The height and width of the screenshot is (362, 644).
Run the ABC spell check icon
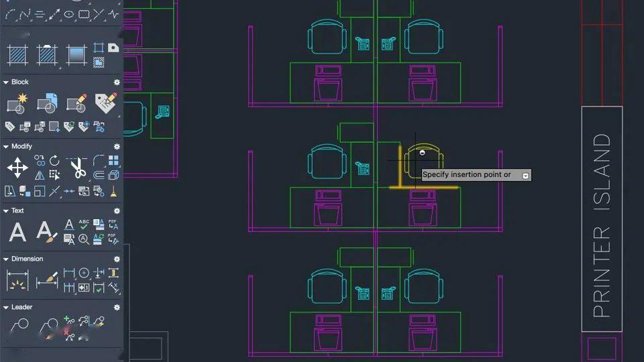(84, 224)
